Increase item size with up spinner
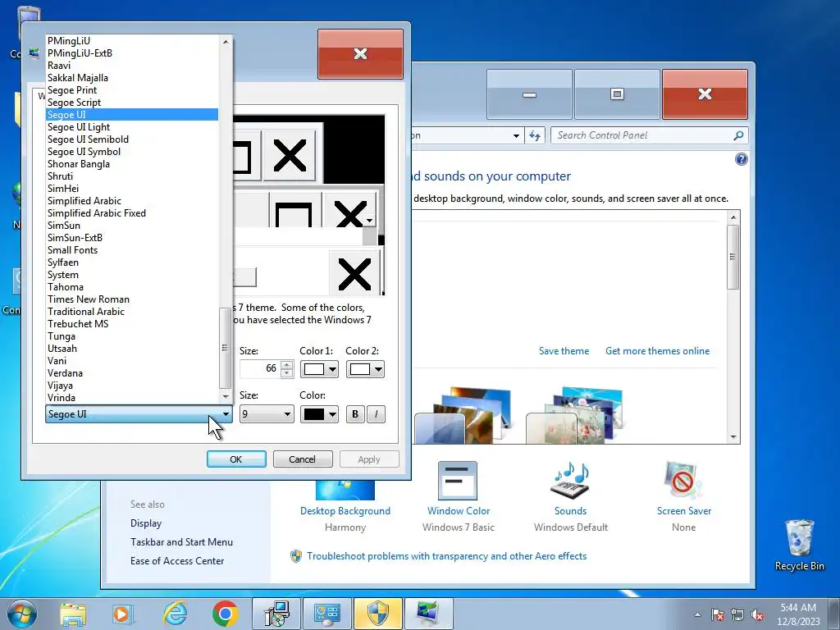Viewport: 840px width, 630px height. 286,365
